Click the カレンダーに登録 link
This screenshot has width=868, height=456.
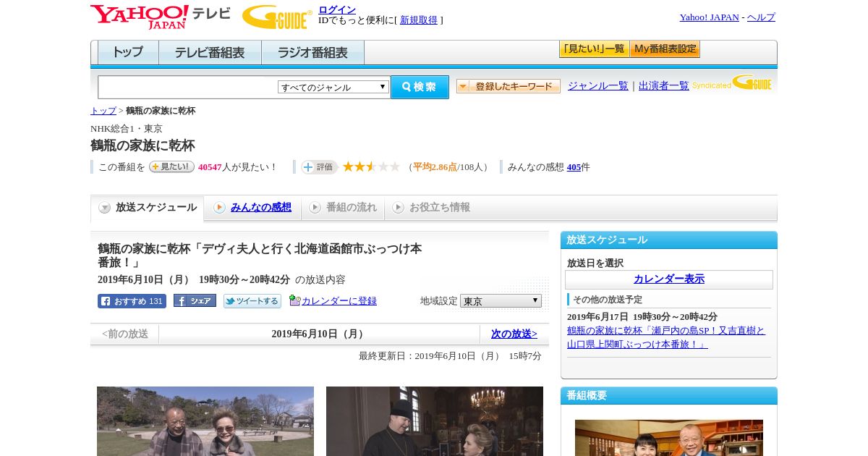pos(339,301)
